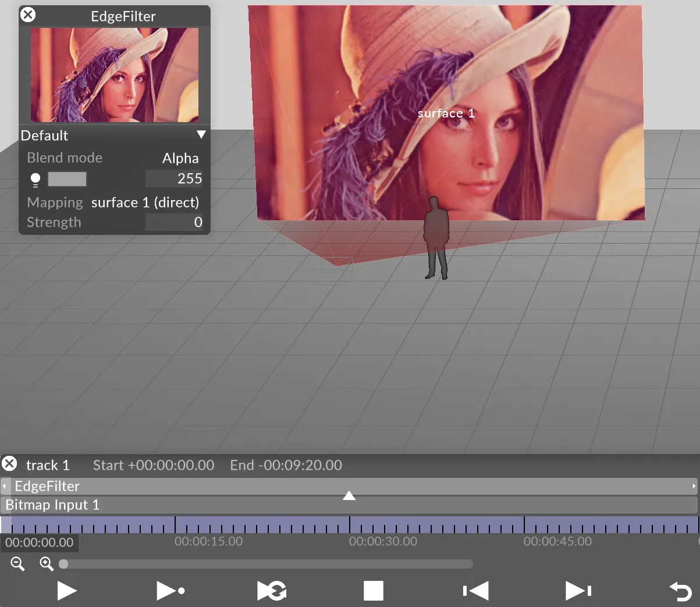This screenshot has width=700, height=607.
Task: Click the Play button
Action: point(67,591)
